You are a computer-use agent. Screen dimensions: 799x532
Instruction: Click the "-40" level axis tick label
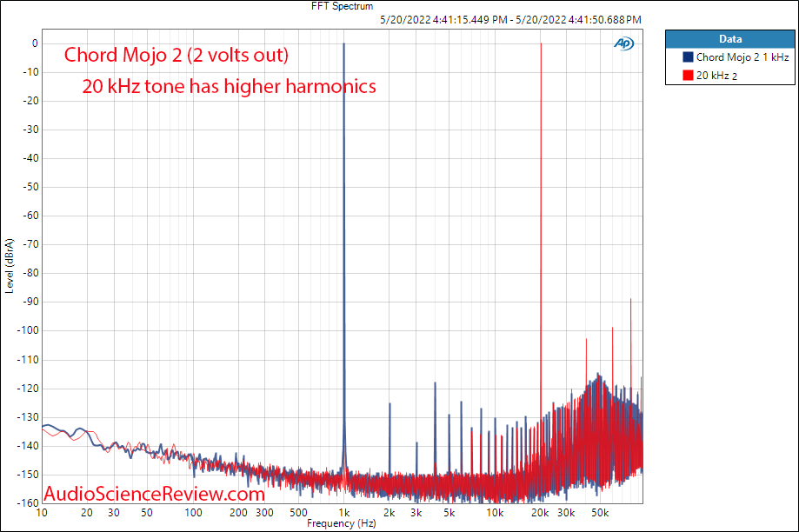point(30,158)
